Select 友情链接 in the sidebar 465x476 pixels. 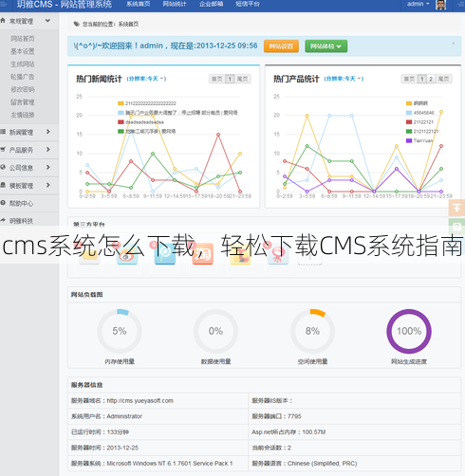23,115
